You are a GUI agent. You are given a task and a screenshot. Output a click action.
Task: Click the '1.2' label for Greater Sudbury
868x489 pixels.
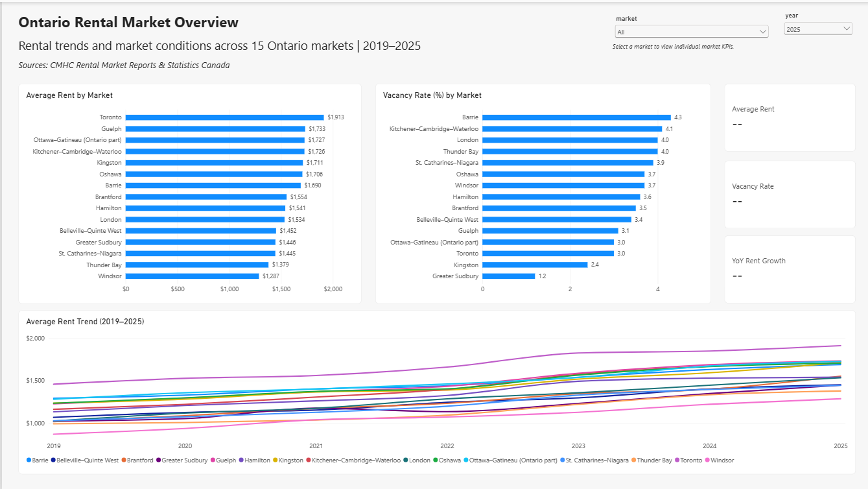(543, 276)
